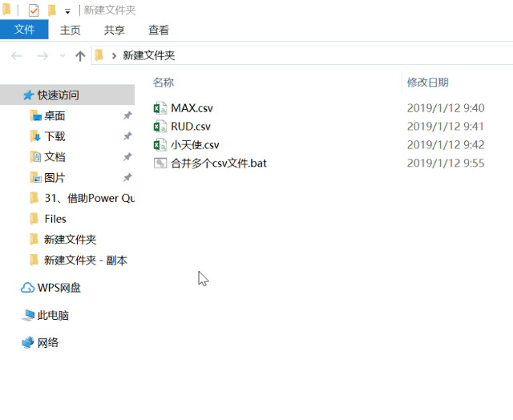Viewport: 513px width, 420px height.
Task: Click the 网络 network icon
Action: click(x=28, y=342)
